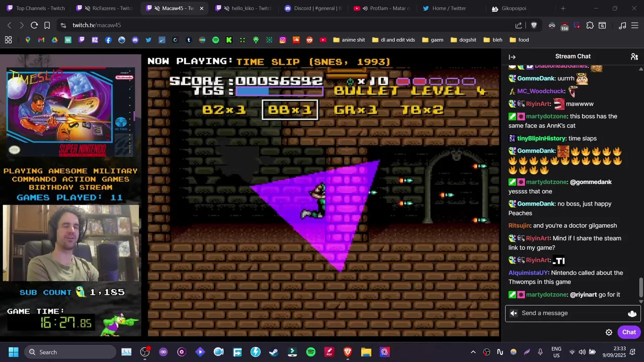Click the Stream Chat scrollbar thumb
The height and width of the screenshot is (362, 644).
tap(640, 288)
